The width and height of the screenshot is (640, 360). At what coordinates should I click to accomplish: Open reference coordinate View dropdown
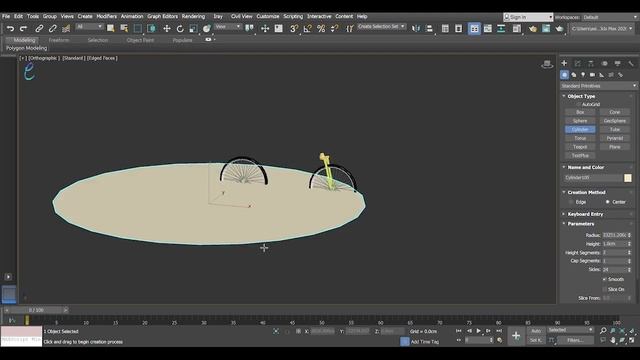(228, 27)
